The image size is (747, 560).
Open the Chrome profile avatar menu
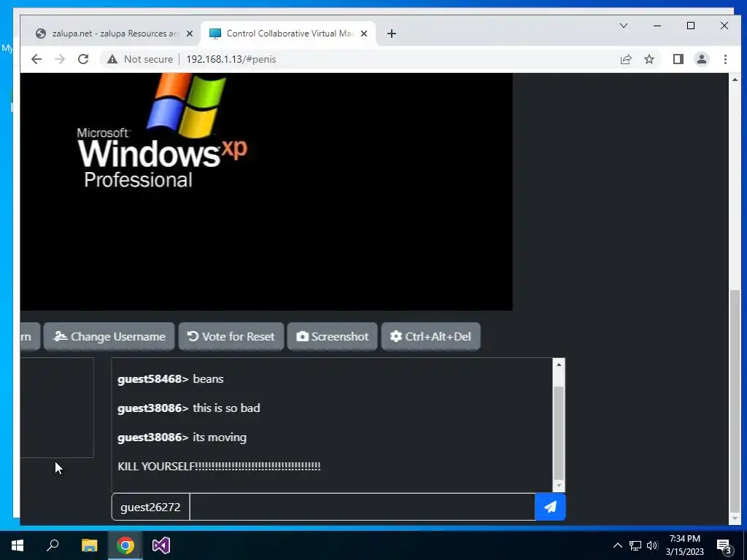(702, 59)
